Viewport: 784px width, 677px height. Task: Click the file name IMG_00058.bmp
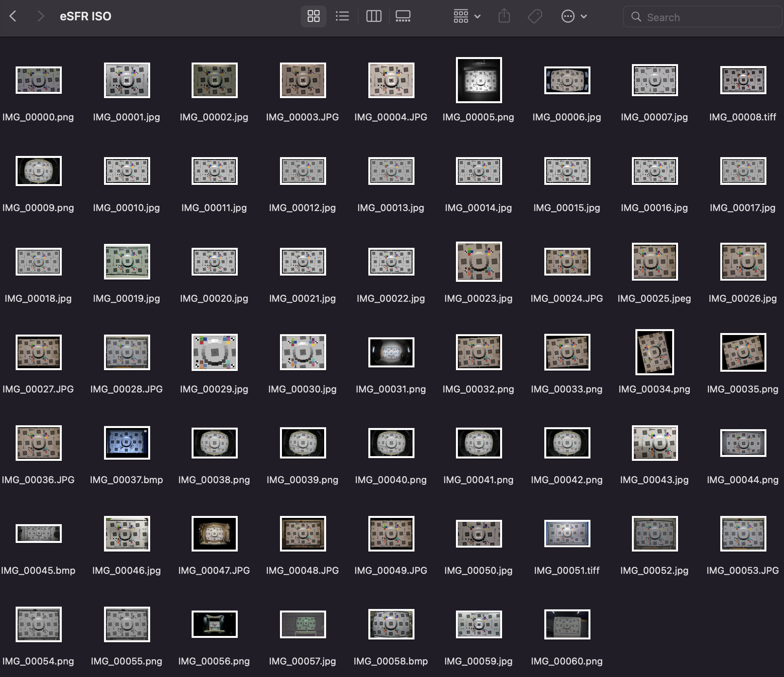click(391, 661)
